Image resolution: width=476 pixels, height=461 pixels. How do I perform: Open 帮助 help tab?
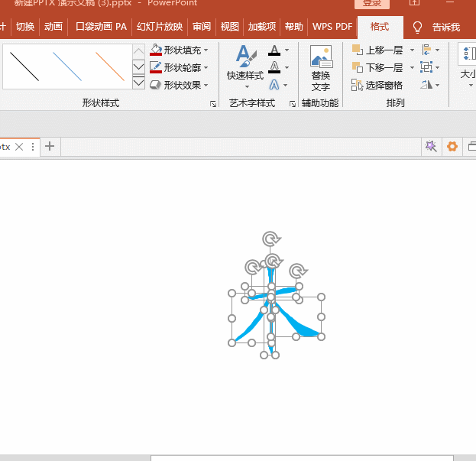[294, 27]
